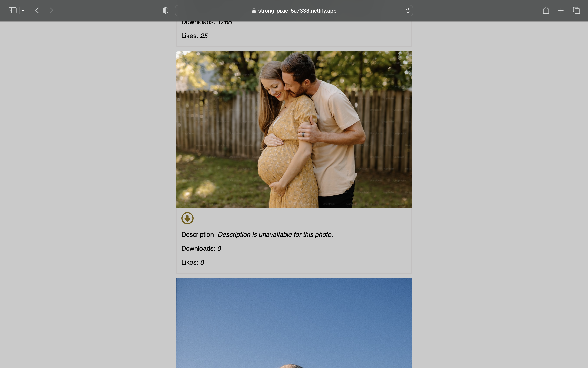Viewport: 588px width, 368px height.
Task: Click the 'Likes: 25' text
Action: tap(194, 36)
